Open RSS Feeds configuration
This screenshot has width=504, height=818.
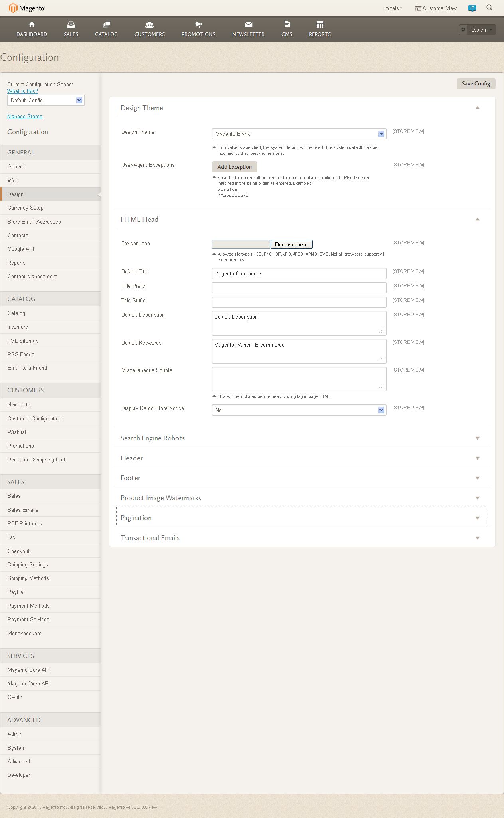(x=50, y=354)
